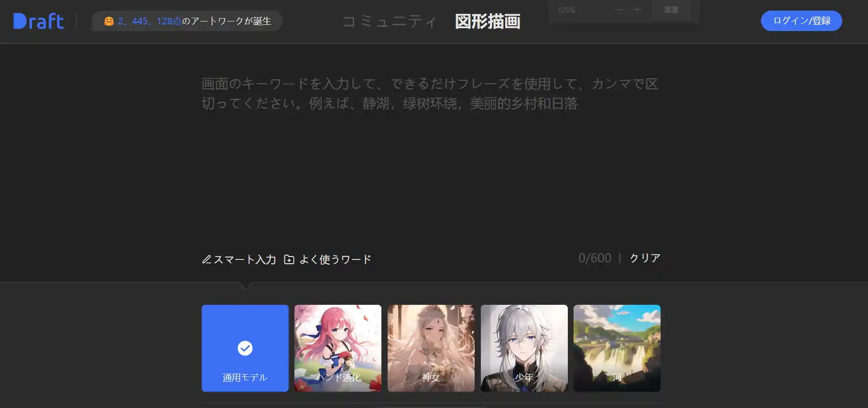The width and height of the screenshot is (868, 408).
Task: Select the pink-haired girl model thumbnail
Action: coord(338,348)
